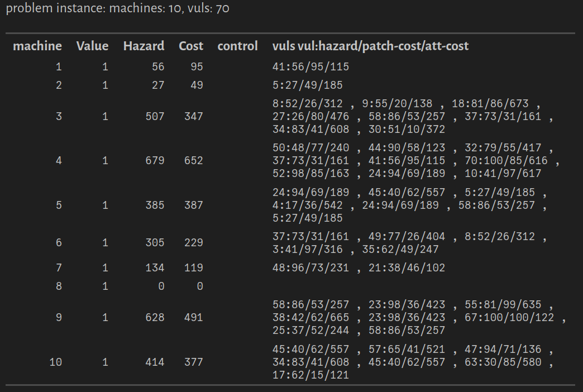Select cost value 652 in machine 4 row
The width and height of the screenshot is (583, 392).
coord(193,161)
